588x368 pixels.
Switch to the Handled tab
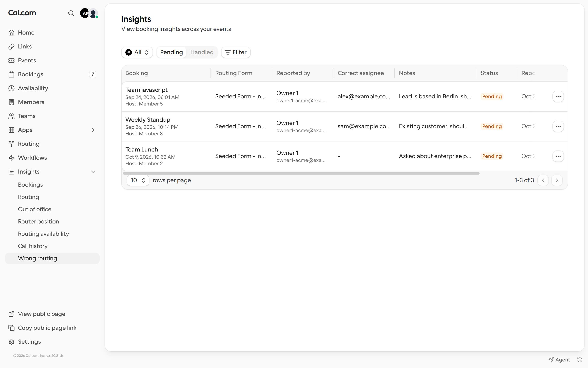click(x=202, y=52)
